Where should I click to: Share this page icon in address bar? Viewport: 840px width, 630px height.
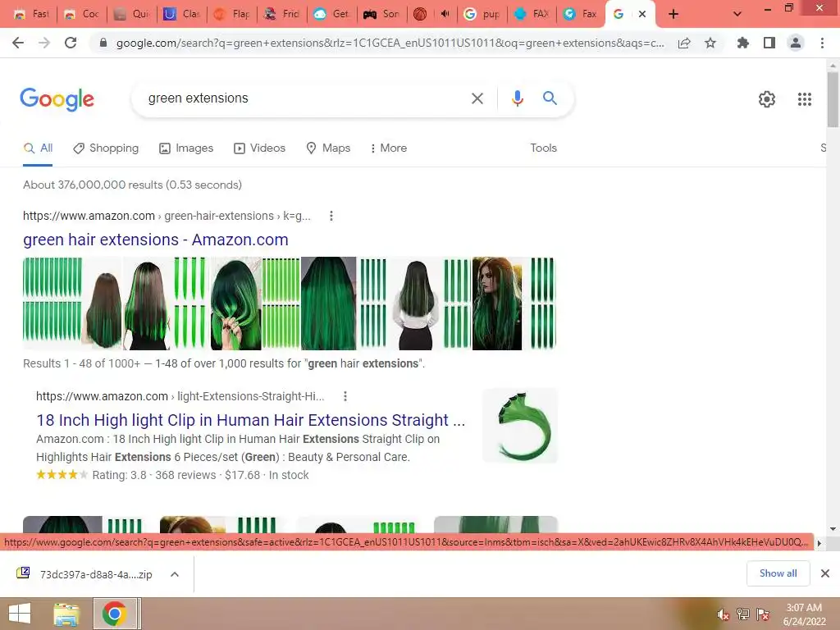coord(684,43)
